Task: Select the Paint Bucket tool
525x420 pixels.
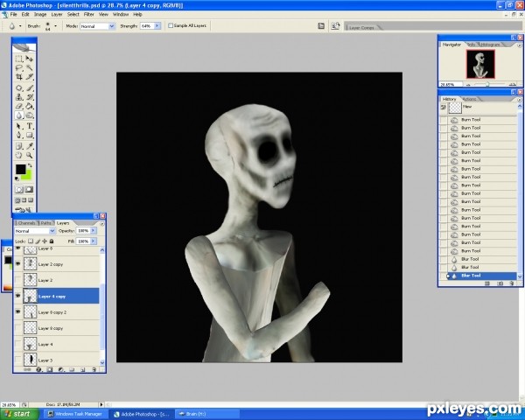Action: click(30, 106)
